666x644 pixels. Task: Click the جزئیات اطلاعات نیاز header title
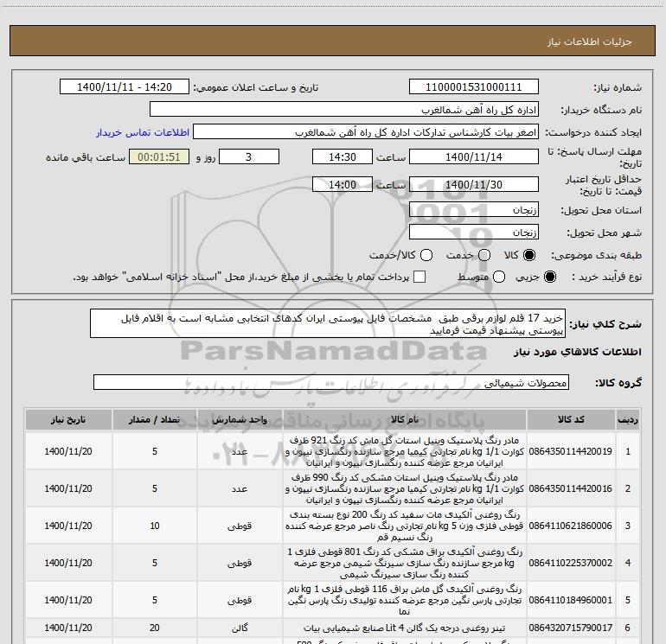[590, 41]
